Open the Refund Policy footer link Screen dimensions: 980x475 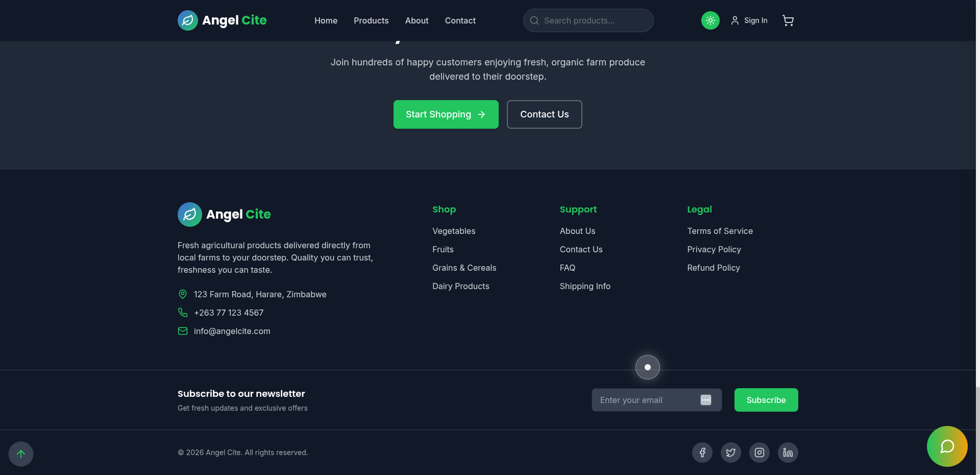(713, 268)
